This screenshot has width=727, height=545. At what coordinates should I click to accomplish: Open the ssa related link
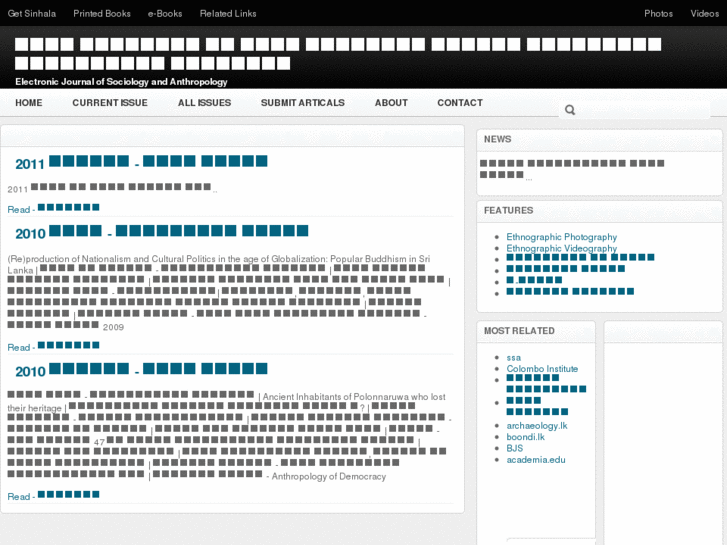(x=514, y=357)
